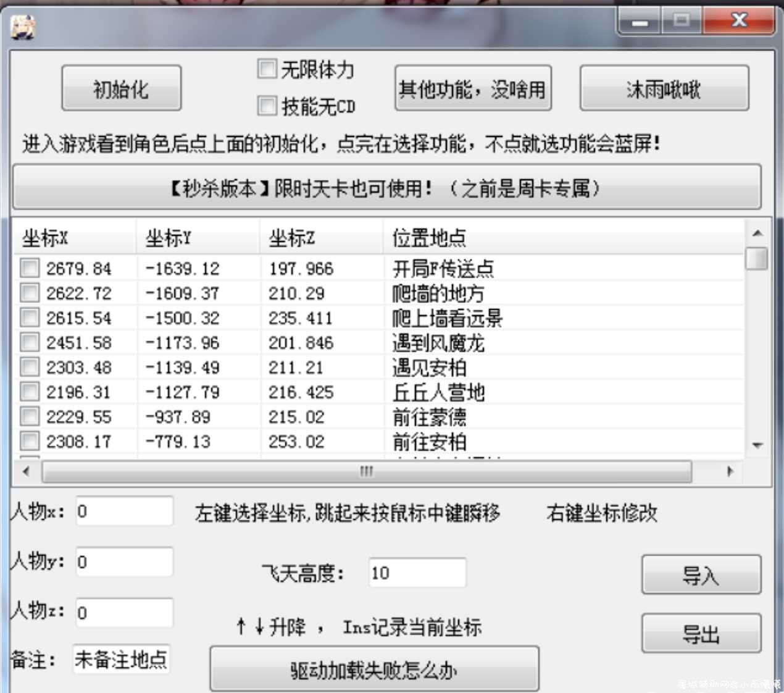Sort by 位置地点 column header

(x=564, y=237)
